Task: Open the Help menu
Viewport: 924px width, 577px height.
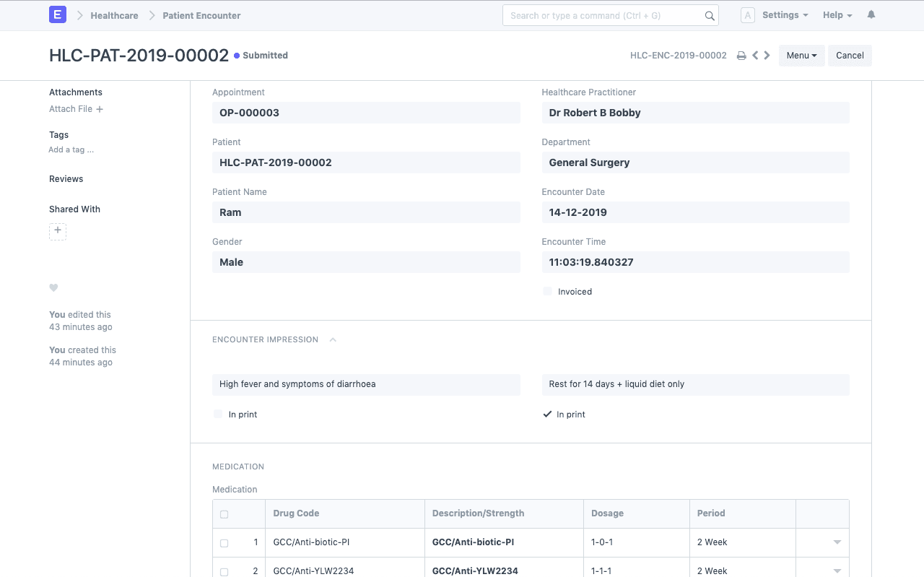Action: click(837, 15)
